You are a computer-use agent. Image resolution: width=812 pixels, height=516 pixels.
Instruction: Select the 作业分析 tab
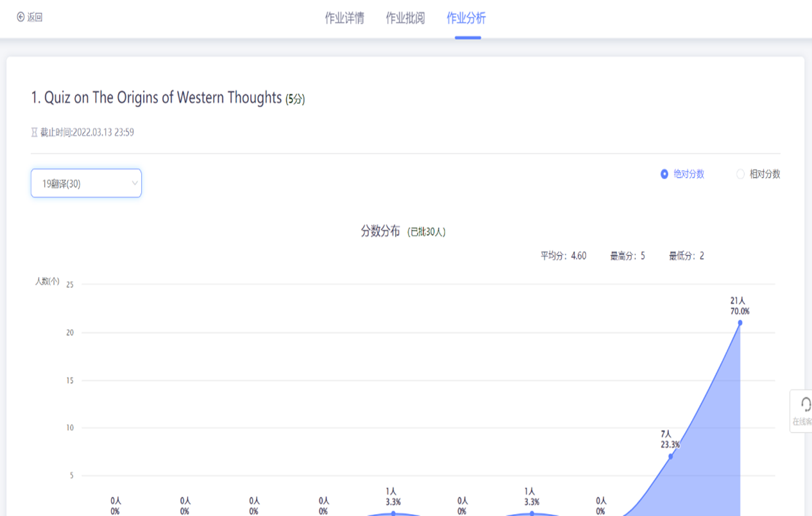466,18
